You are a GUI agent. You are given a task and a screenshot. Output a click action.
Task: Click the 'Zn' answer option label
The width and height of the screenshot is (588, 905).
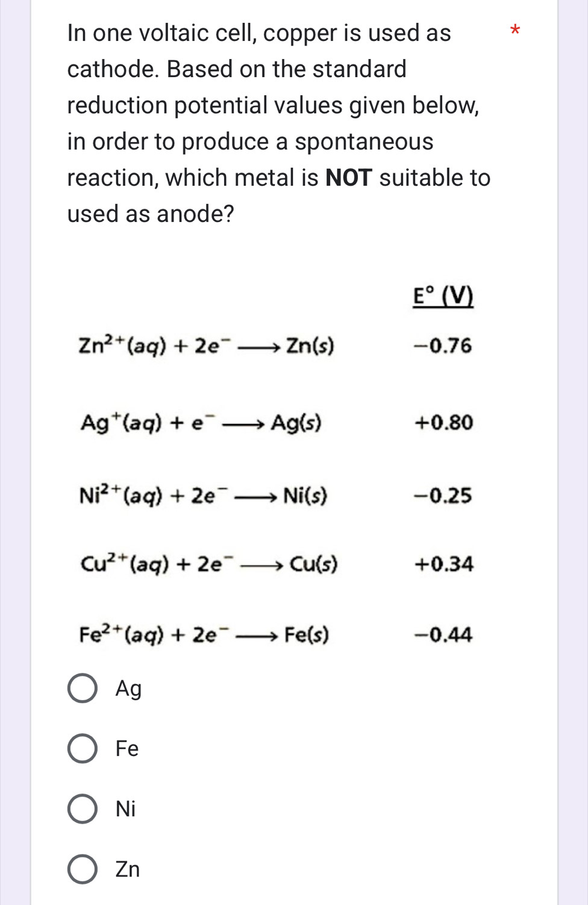click(x=128, y=869)
